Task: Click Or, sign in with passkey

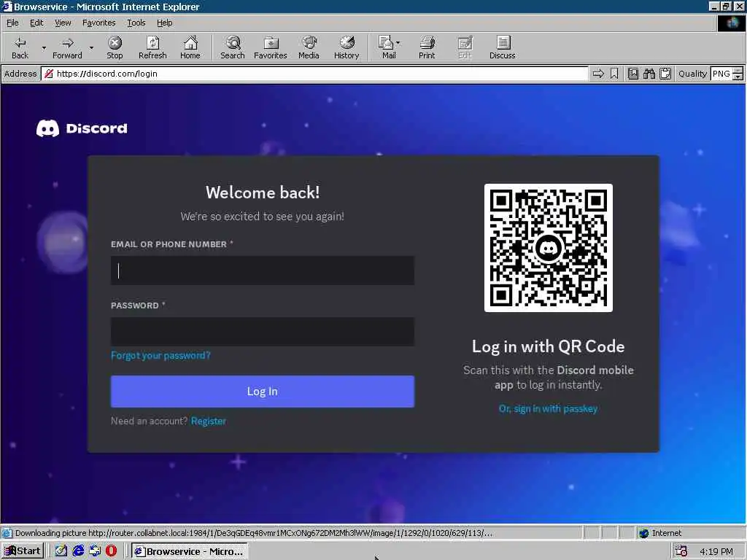Action: (x=548, y=408)
